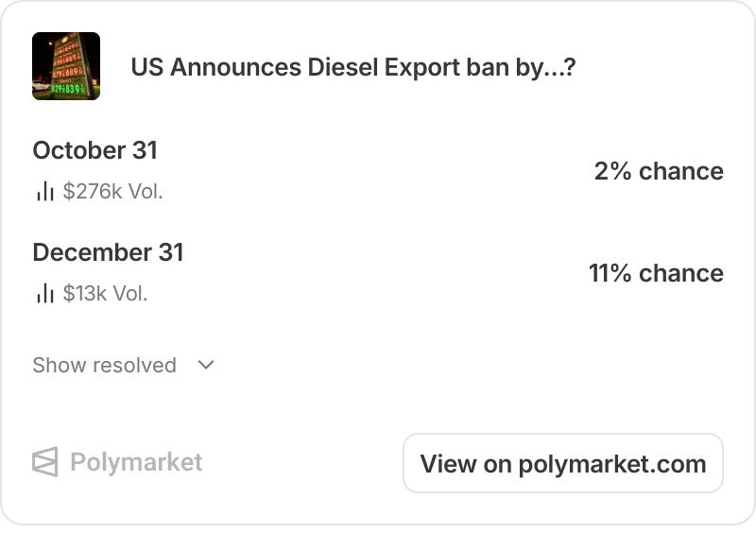
Task: Click the Polymarket brand name text
Action: coord(136,462)
